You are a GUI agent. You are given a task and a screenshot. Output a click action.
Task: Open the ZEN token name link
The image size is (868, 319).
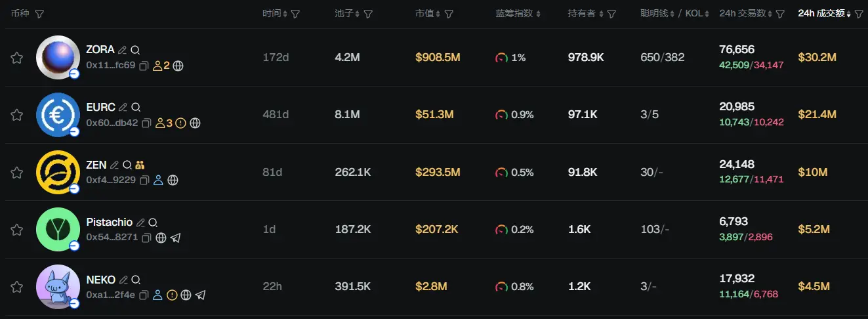[x=96, y=165]
